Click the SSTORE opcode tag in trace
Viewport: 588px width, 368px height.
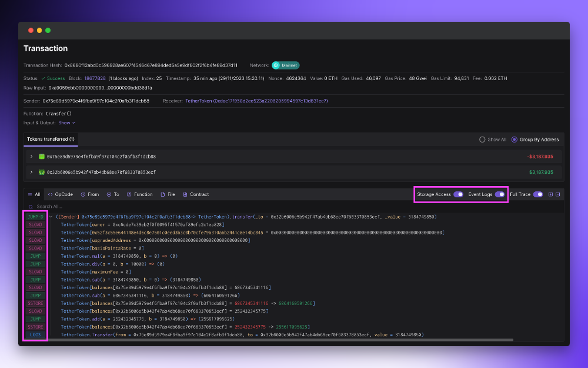(35, 303)
